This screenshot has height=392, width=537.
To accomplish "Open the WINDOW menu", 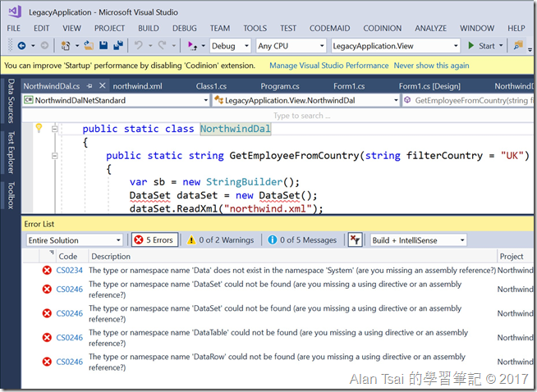I will click(x=477, y=28).
